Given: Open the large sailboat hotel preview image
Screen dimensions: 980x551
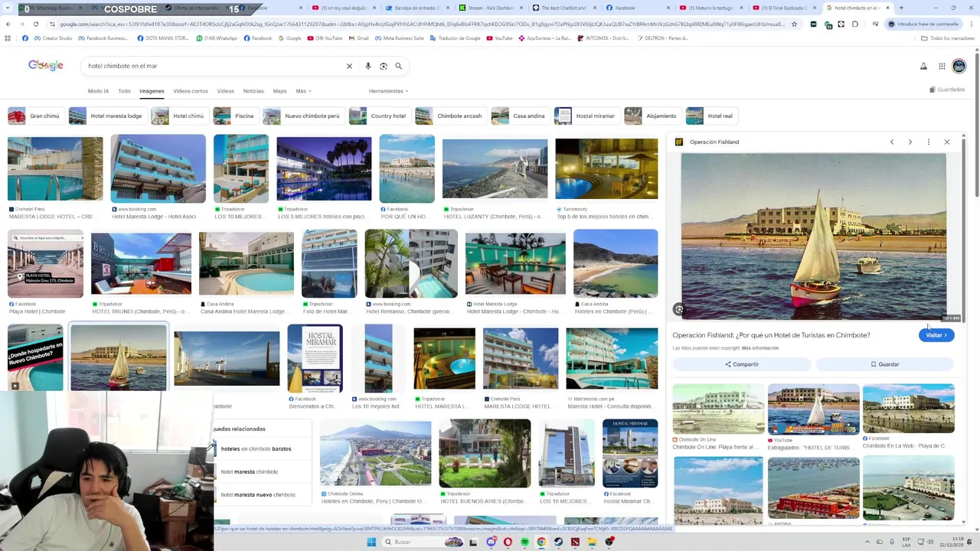Looking at the screenshot, I should (814, 236).
